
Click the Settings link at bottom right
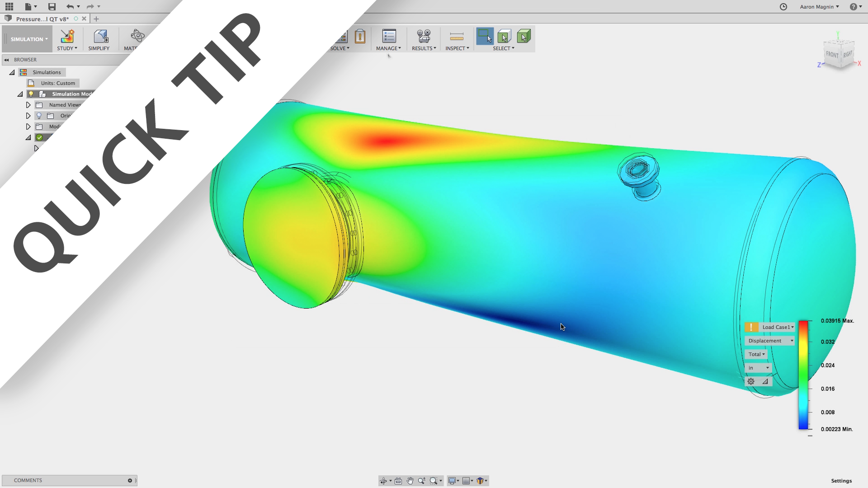pyautogui.click(x=841, y=481)
